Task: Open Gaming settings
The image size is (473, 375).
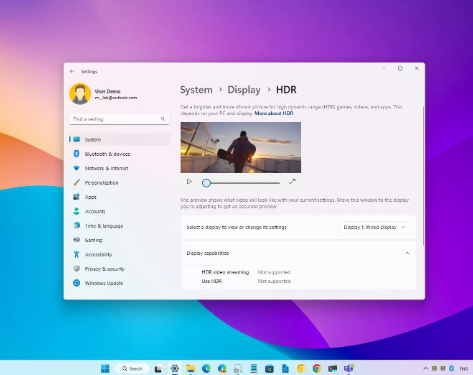Action: click(119, 240)
